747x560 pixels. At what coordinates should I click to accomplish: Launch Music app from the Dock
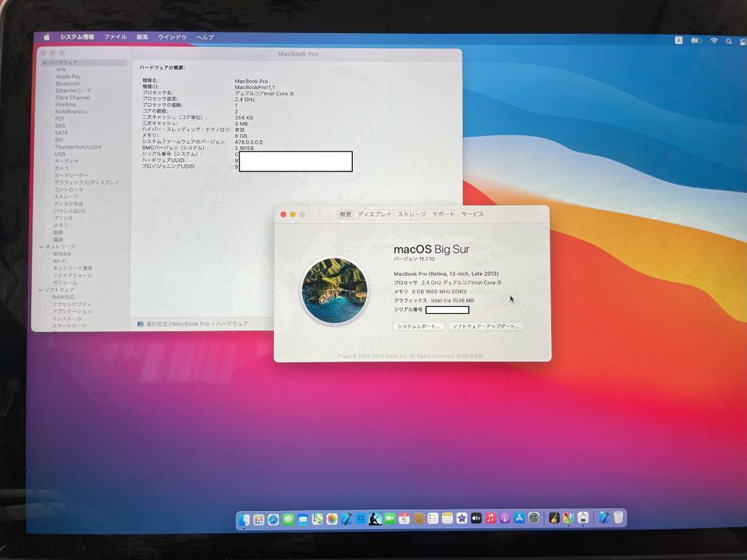coord(490,518)
